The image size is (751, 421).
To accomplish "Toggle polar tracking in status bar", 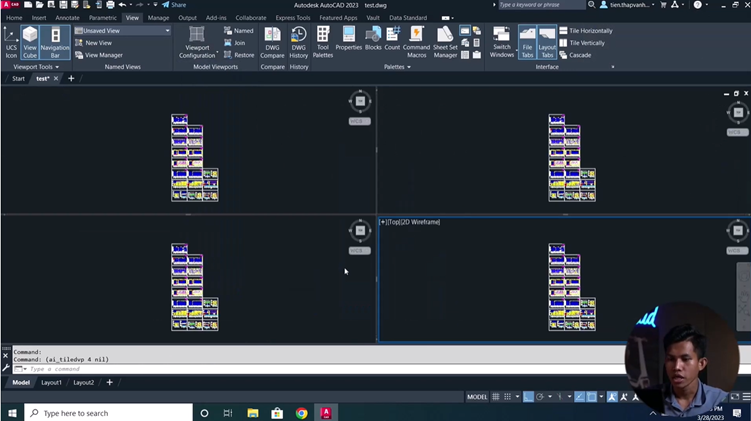I will [540, 397].
